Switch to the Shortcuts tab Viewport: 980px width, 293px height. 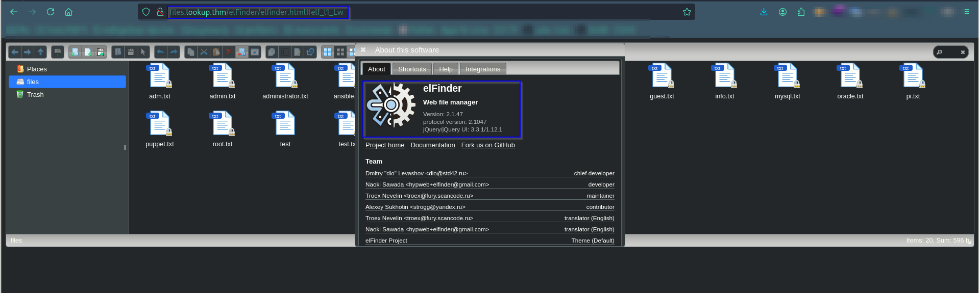412,69
